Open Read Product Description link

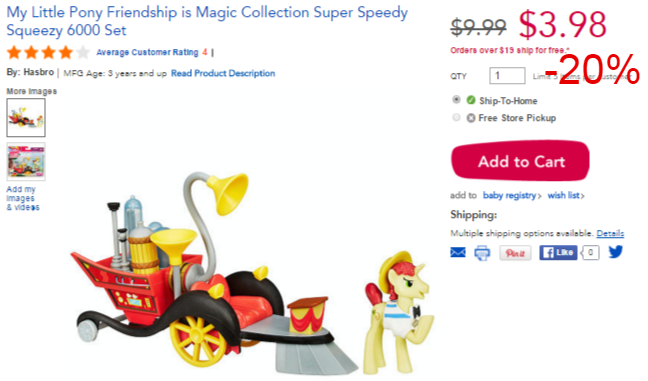[223, 73]
